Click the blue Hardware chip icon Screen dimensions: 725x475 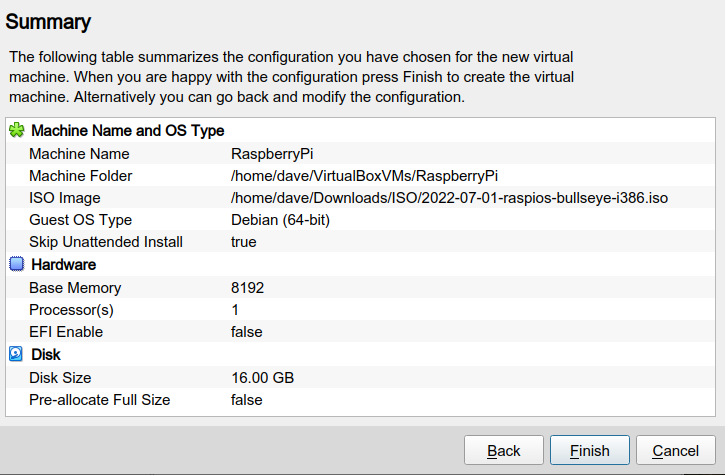[x=17, y=264]
